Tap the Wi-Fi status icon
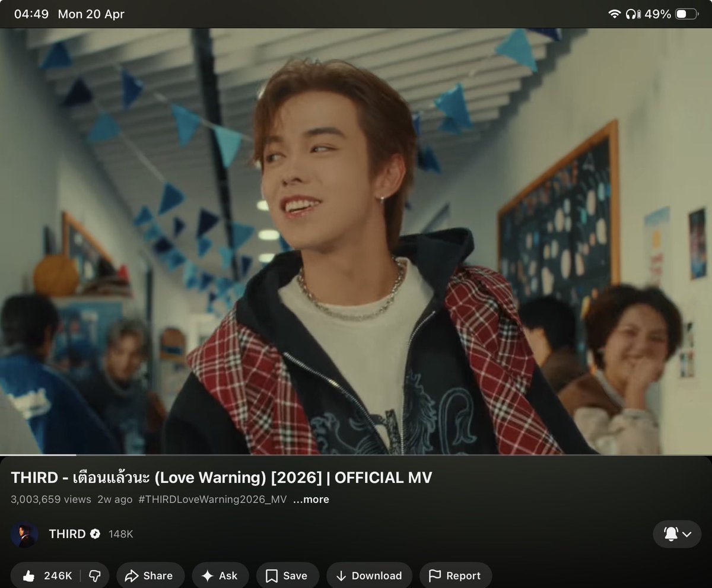The height and width of the screenshot is (588, 712). click(614, 14)
